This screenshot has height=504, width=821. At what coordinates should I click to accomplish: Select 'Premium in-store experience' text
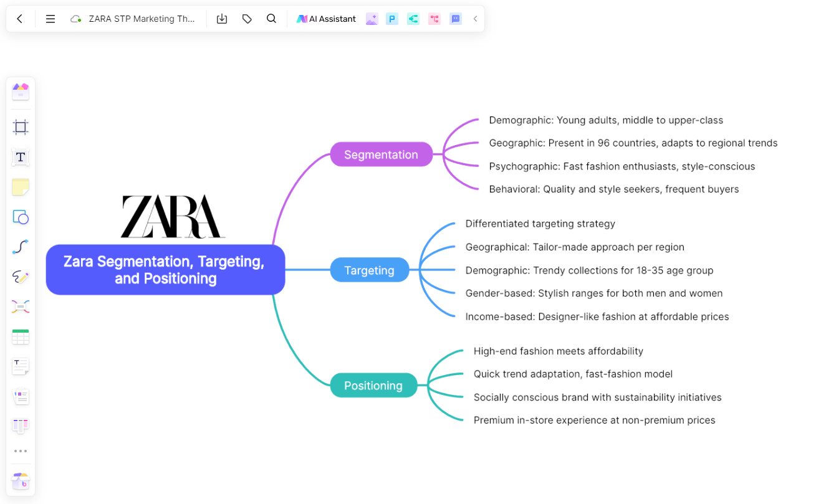pyautogui.click(x=594, y=421)
